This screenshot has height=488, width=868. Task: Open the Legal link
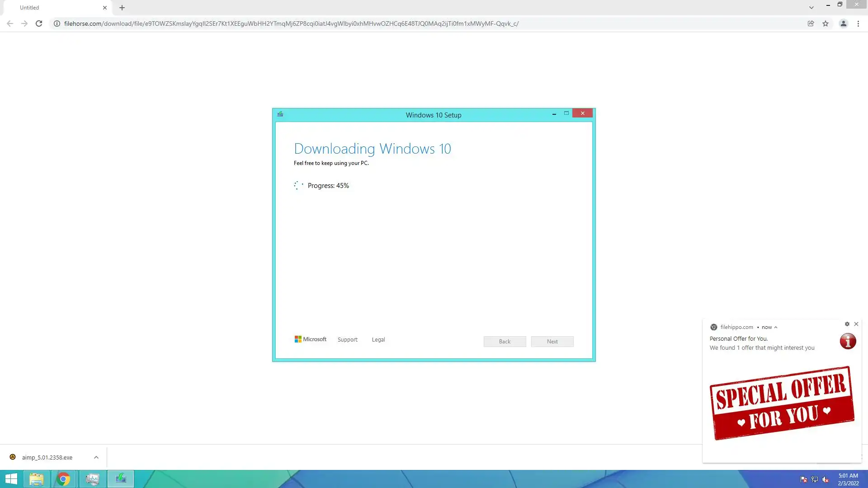[378, 340]
